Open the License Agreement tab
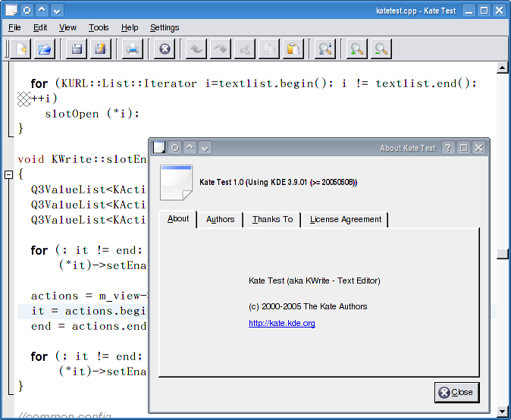This screenshot has width=511, height=420. pos(346,220)
